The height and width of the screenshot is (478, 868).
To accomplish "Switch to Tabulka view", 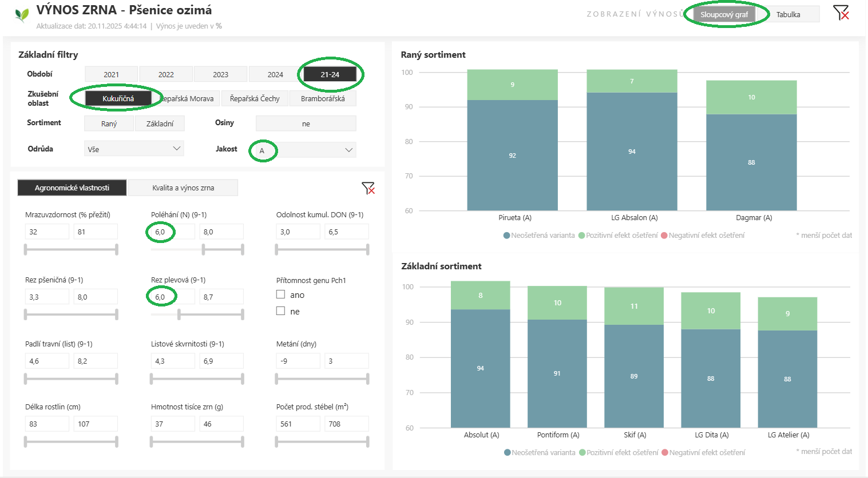I will (x=788, y=14).
